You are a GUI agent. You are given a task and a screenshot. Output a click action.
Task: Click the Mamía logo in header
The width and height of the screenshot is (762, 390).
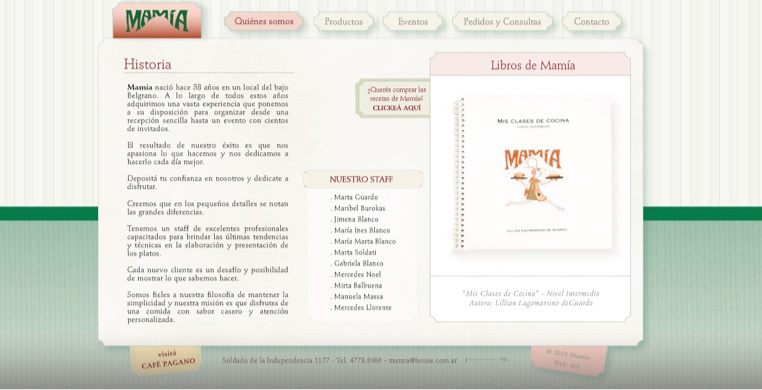point(157,21)
